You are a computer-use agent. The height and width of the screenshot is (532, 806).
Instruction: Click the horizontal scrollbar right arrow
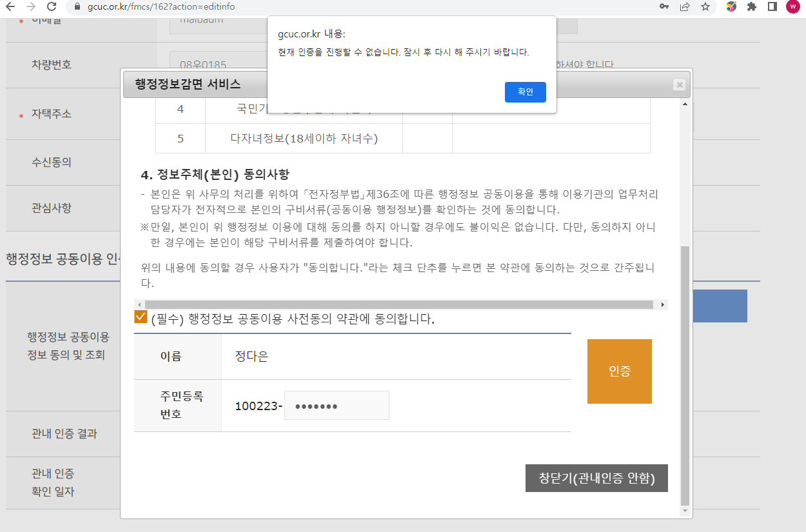[662, 304]
